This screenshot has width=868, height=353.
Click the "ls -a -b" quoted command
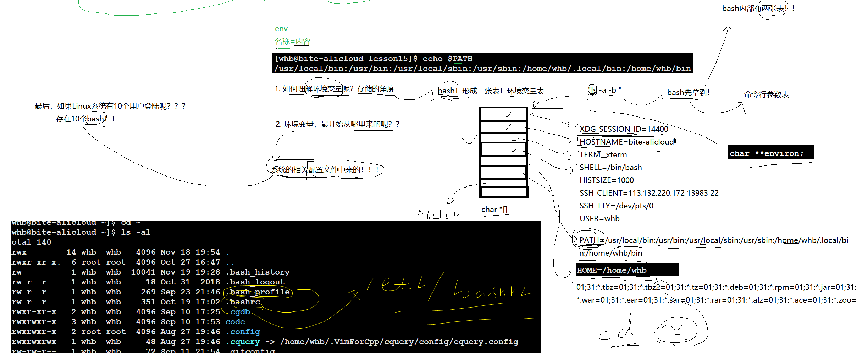[x=604, y=90]
